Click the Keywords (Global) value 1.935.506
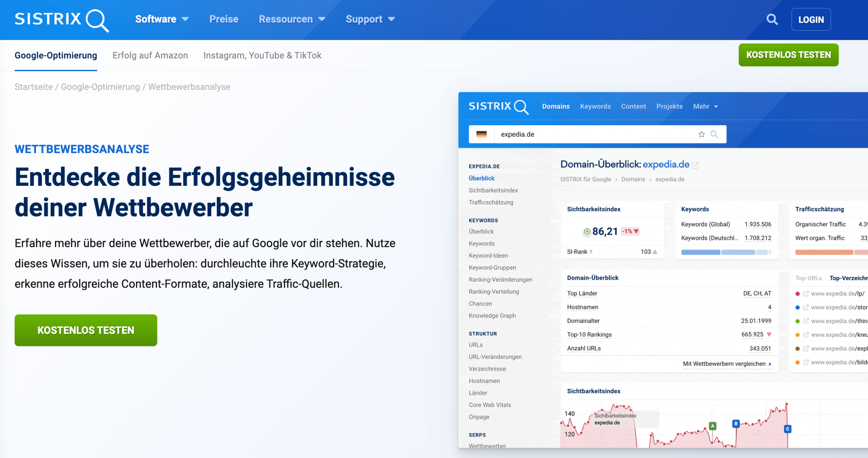This screenshot has height=458, width=868. 757,224
